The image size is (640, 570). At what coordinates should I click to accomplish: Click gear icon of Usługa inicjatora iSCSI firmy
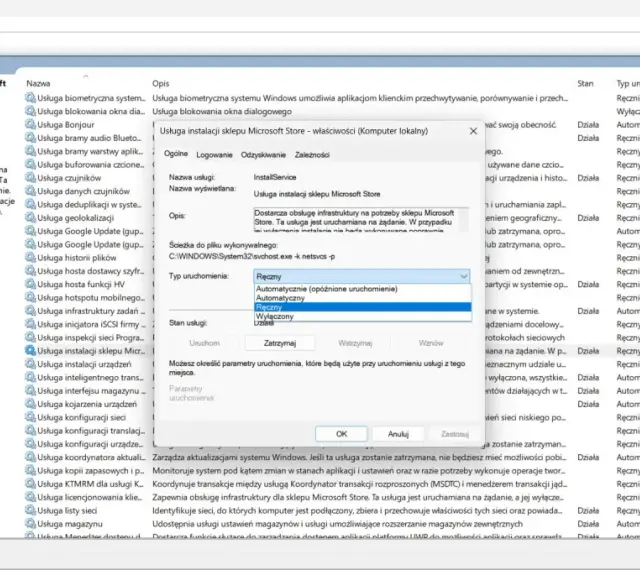pyautogui.click(x=30, y=324)
